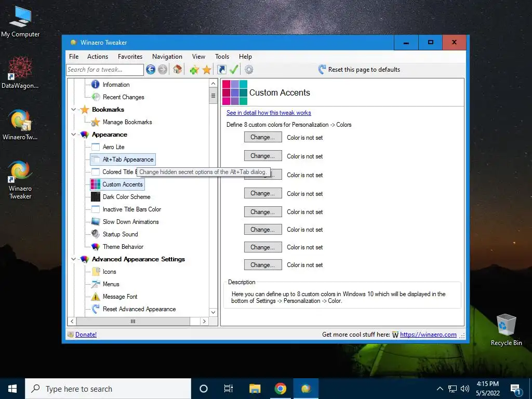Screen dimensions: 532x399
Task: Go to Home page via house icon
Action: [x=177, y=69]
